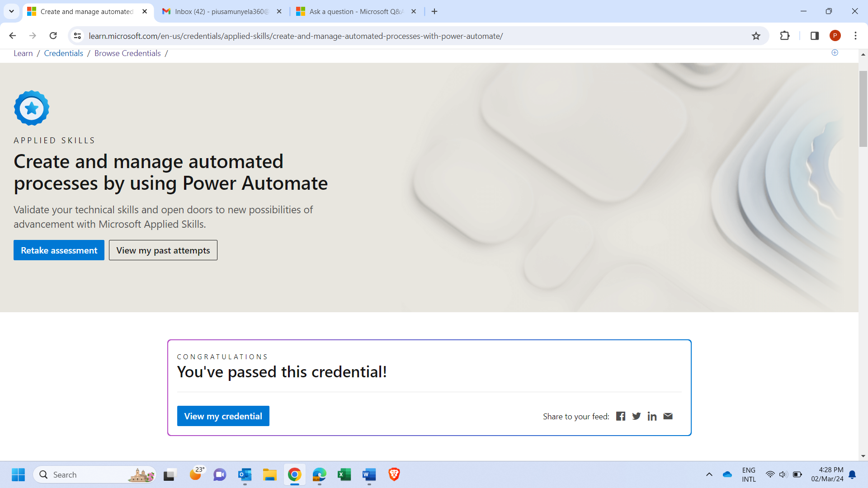This screenshot has height=488, width=868.
Task: Click the browser back arrow
Action: pyautogui.click(x=12, y=36)
